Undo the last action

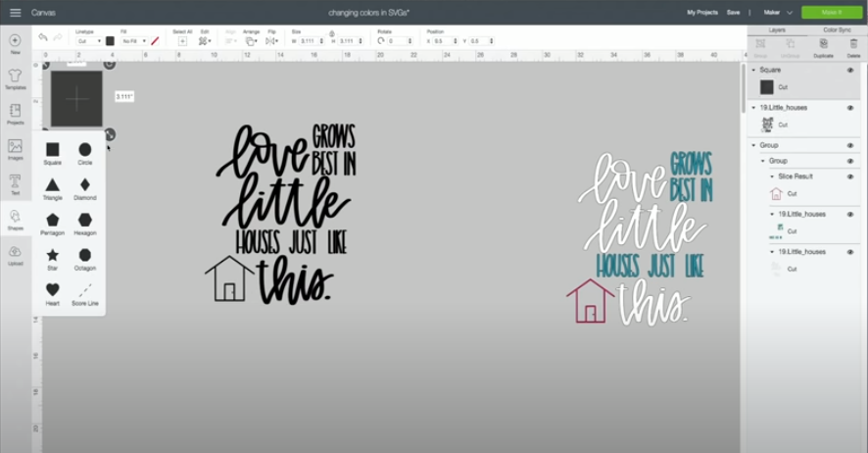coord(43,37)
